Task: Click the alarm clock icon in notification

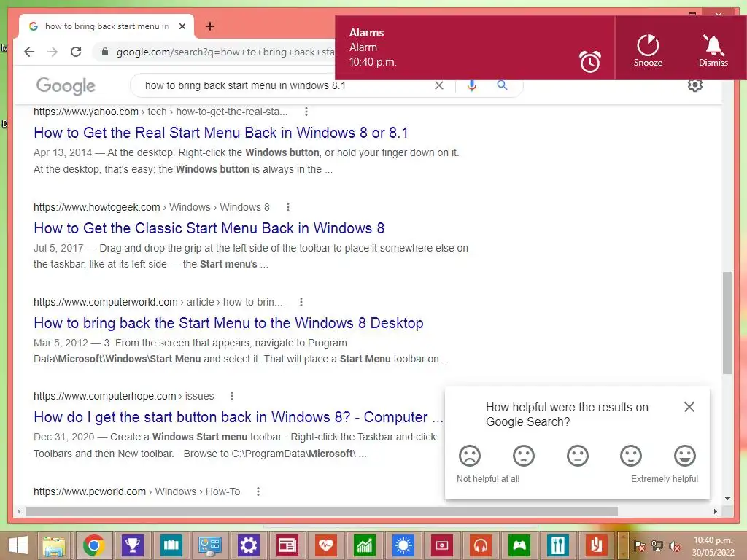Action: 589,61
